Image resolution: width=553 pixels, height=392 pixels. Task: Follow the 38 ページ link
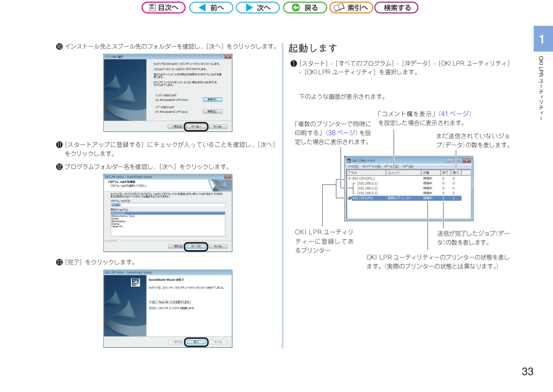pos(342,133)
